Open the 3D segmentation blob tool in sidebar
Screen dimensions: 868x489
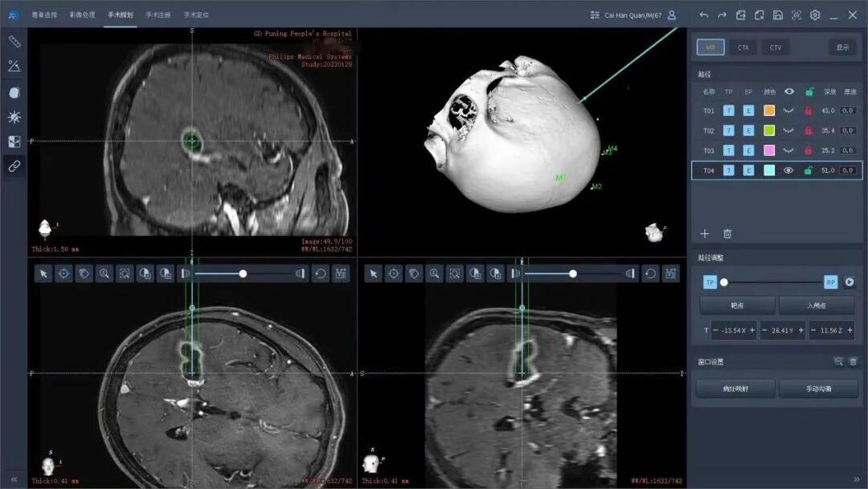[x=14, y=92]
